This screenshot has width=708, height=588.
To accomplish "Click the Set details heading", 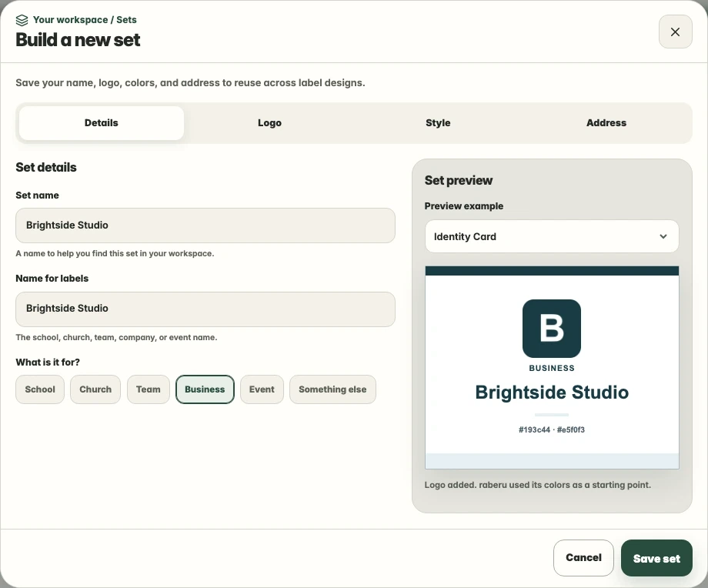I will (x=46, y=167).
